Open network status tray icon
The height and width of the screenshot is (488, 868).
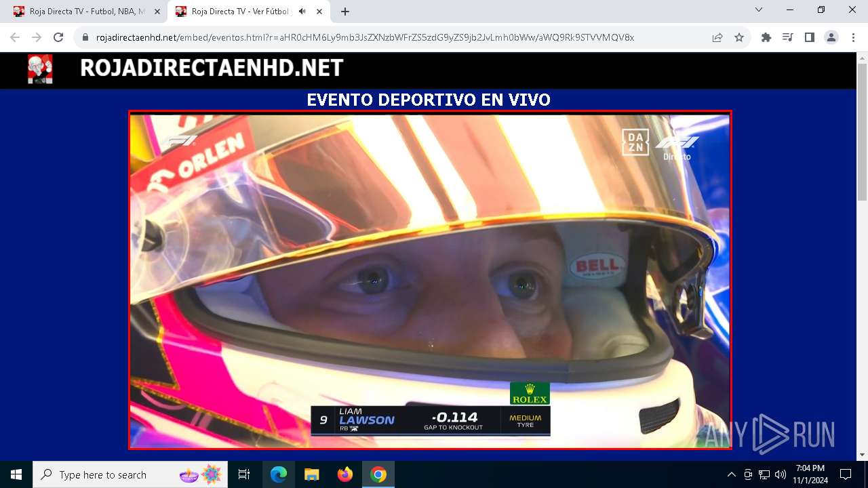764,474
